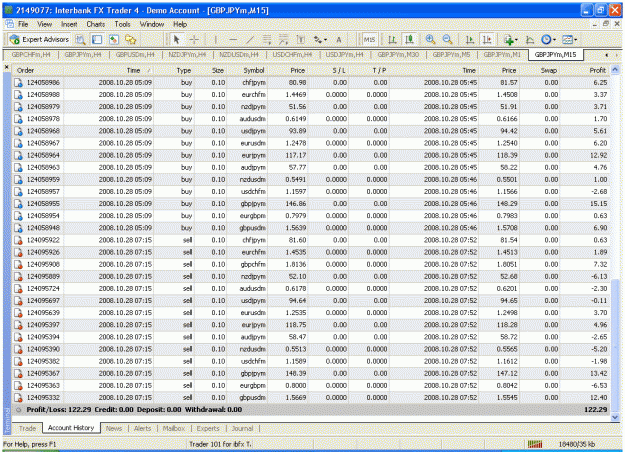The width and height of the screenshot is (625, 452).
Task: Toggle chart shift from right edge
Action: click(x=487, y=39)
